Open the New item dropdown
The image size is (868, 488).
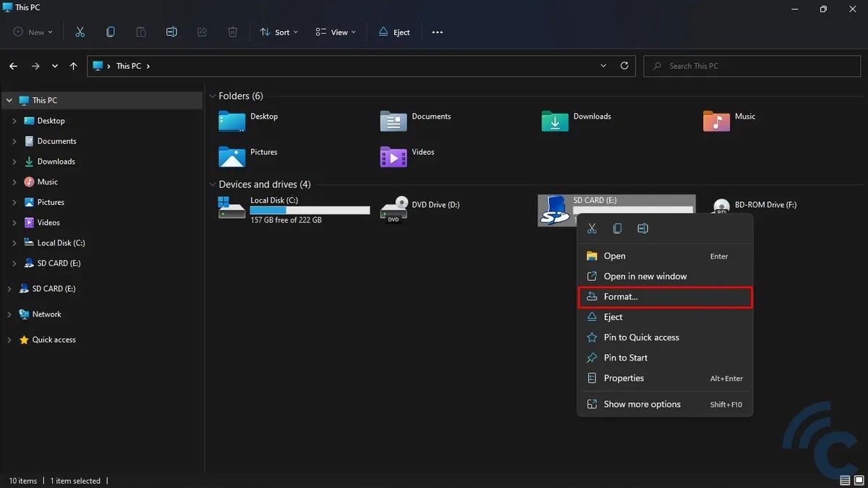(33, 32)
